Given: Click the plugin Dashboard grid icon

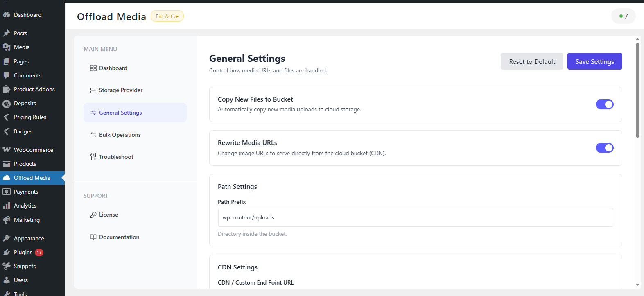Looking at the screenshot, I should pyautogui.click(x=93, y=68).
